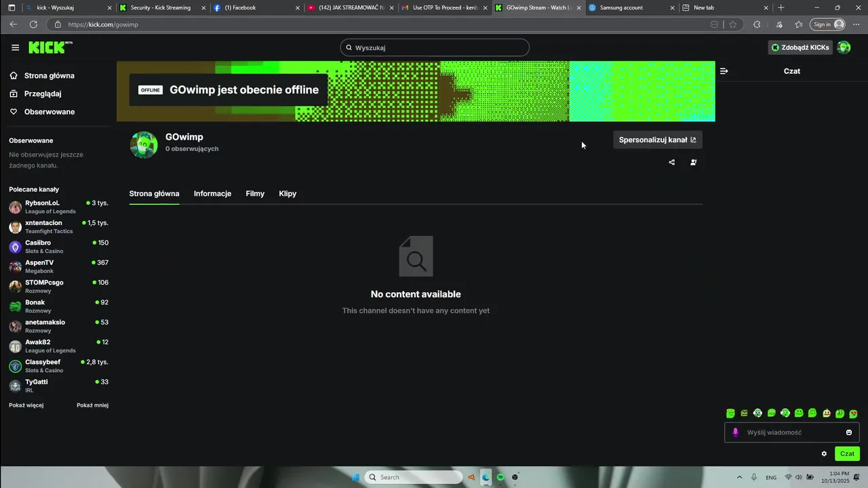Screen dimensions: 868x488
Task: Click the user-follow icon below Spersonalizuj
Action: click(693, 162)
